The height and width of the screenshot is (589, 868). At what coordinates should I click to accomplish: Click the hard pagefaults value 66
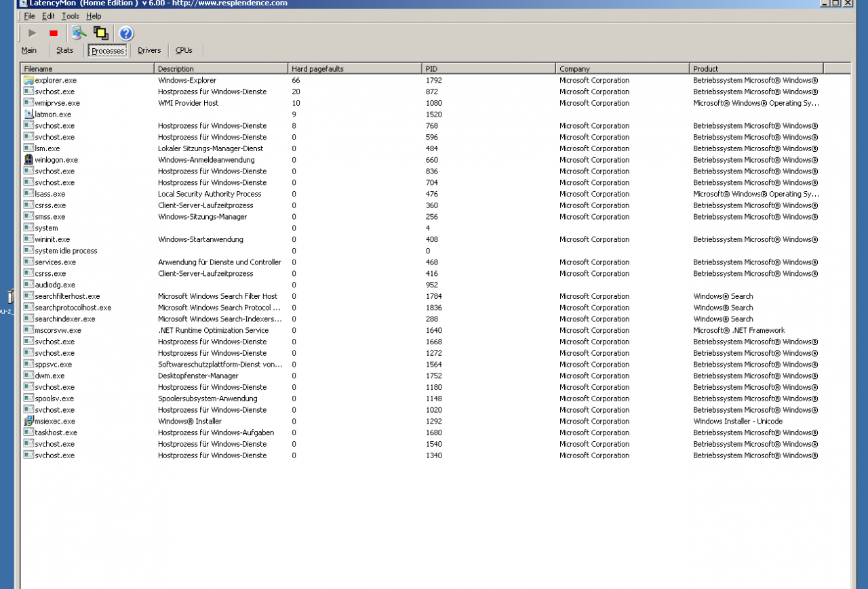point(296,80)
